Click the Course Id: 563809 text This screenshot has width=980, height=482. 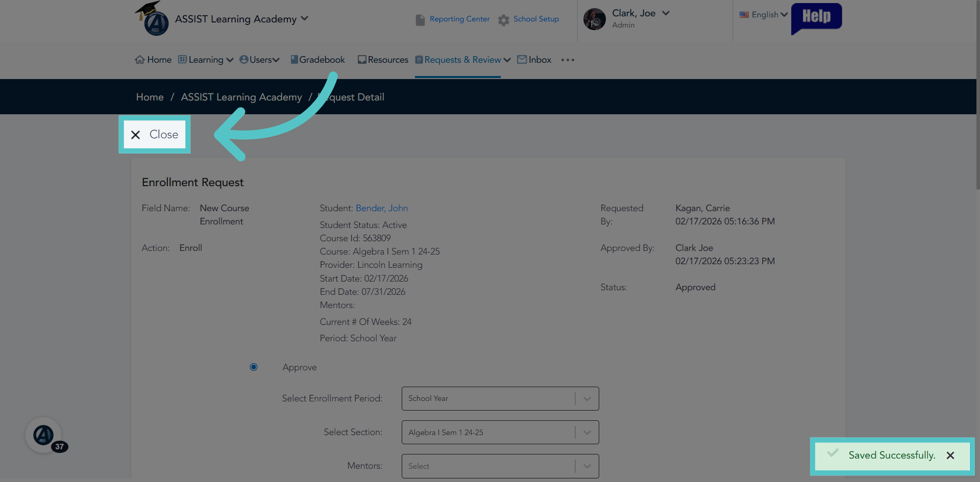click(x=355, y=238)
